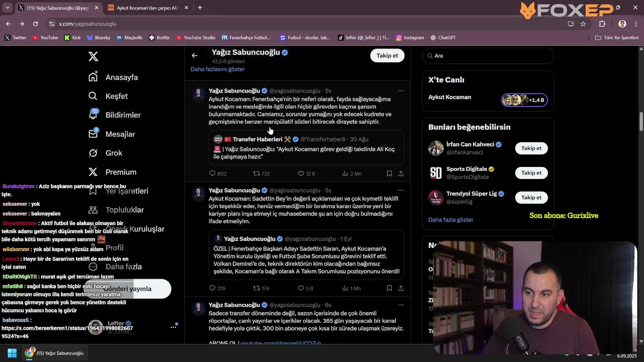Like the tweet with 5 B likes

(305, 288)
